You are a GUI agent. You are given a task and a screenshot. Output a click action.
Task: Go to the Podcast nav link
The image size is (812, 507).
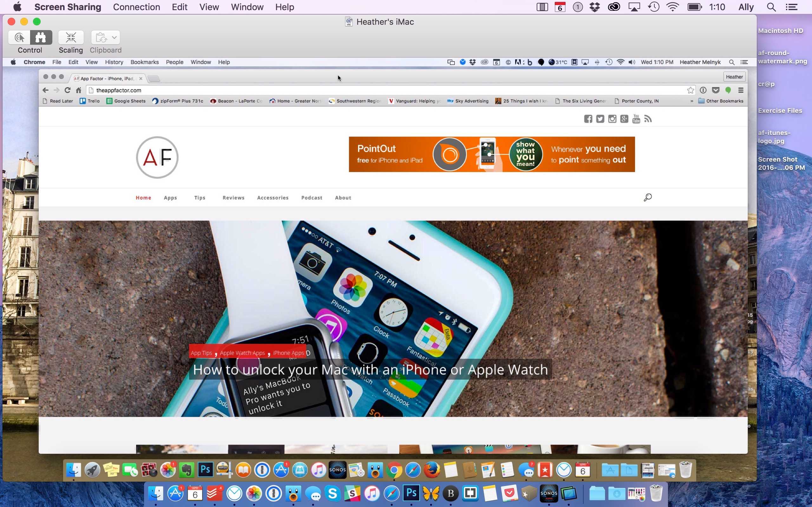tap(311, 198)
